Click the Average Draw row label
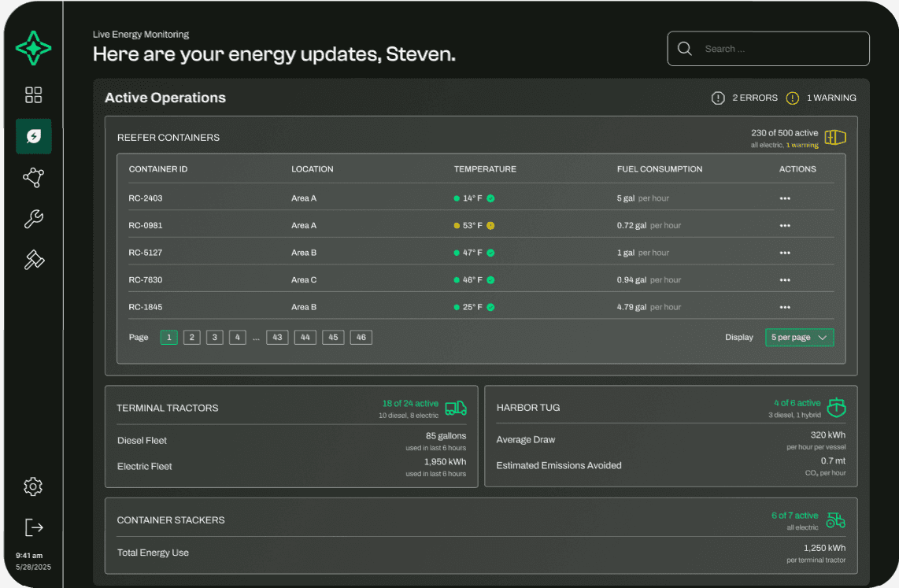 526,439
